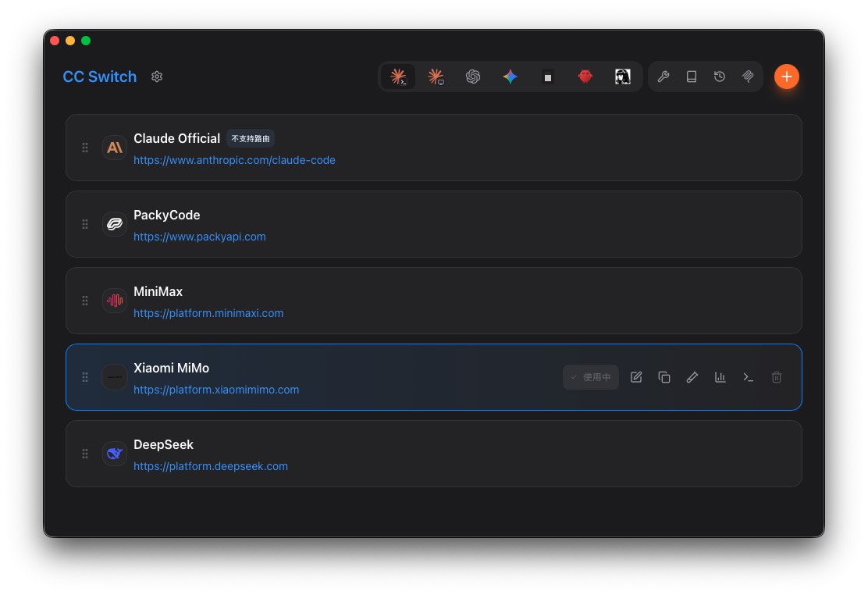The image size is (868, 595).
Task: Duplicate the Xiaomi MiMo provider
Action: (x=664, y=377)
